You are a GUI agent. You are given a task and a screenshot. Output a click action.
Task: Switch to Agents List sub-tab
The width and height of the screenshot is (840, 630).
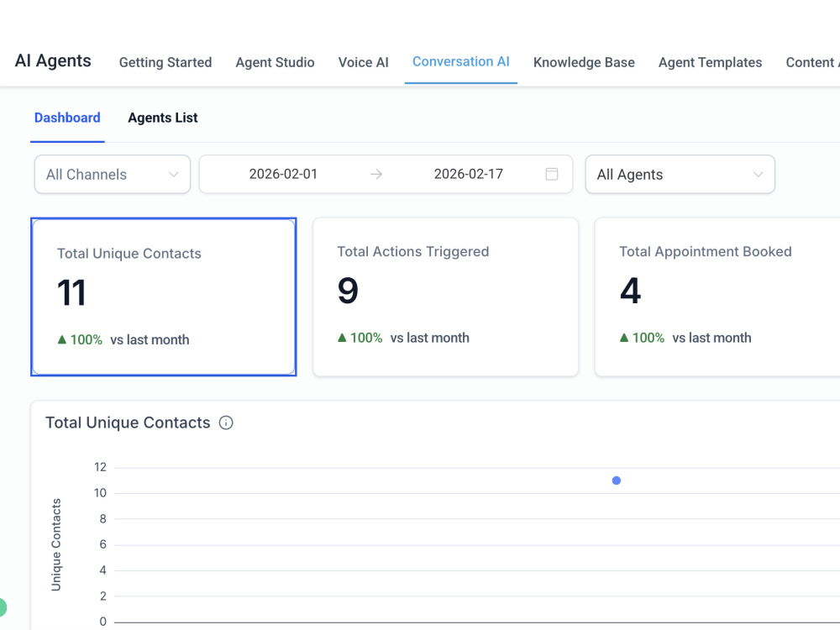tap(163, 118)
